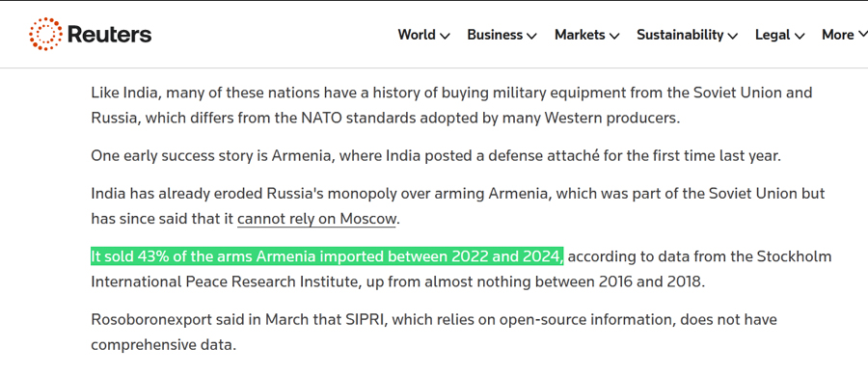Expand the More dropdown arrow
The image size is (868, 375).
(x=862, y=36)
